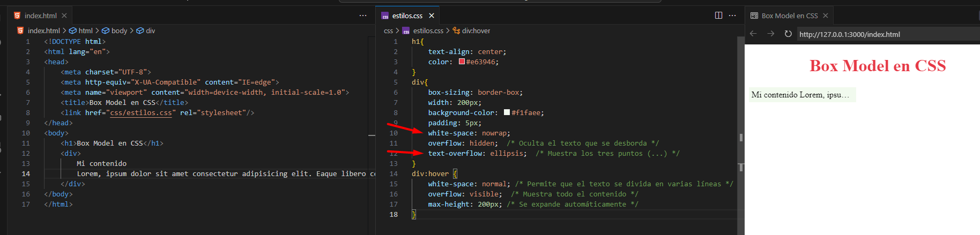980x235 pixels.
Task: Select css folder in the breadcrumb
Action: point(388,31)
